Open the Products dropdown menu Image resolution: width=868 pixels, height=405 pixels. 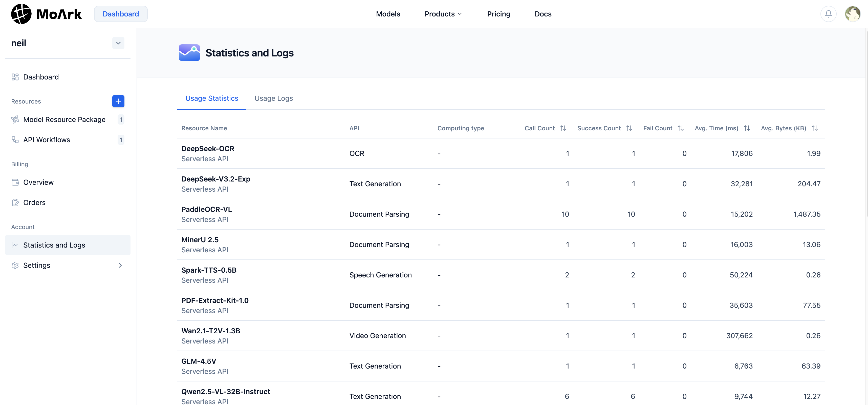coord(443,14)
